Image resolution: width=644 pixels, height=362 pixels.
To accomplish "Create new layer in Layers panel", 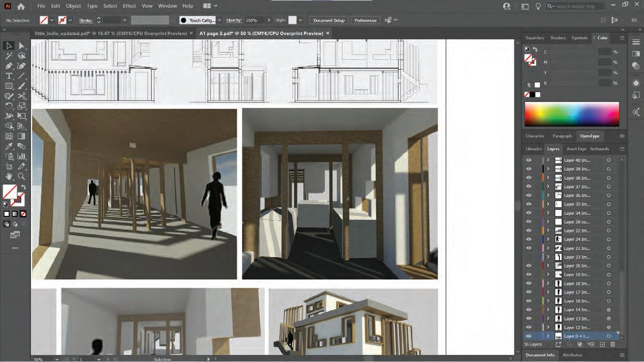I will coord(602,345).
